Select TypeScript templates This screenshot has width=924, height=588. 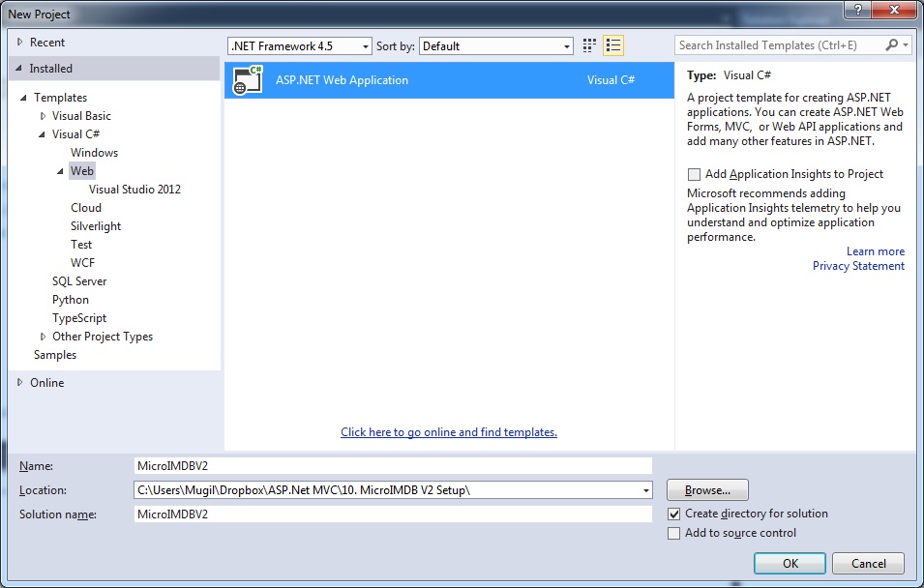click(x=79, y=318)
